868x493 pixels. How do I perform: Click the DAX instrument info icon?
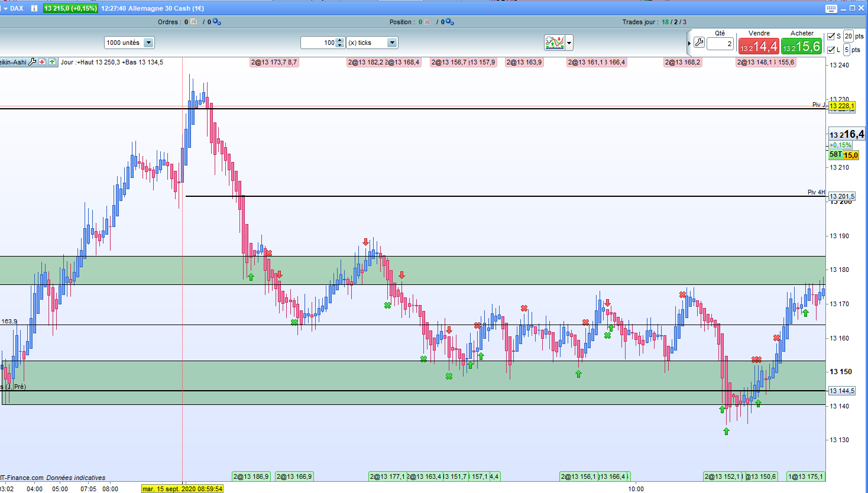tap(34, 8)
